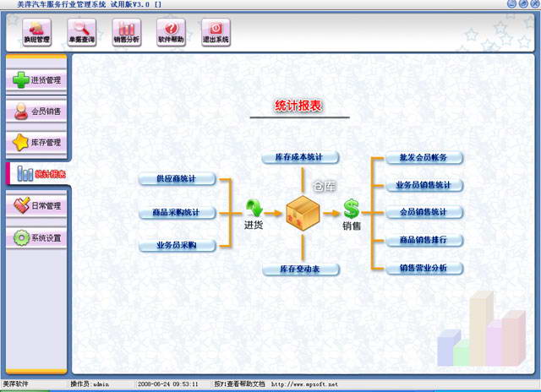Click the 美萍软件 status bar label

(x=15, y=384)
